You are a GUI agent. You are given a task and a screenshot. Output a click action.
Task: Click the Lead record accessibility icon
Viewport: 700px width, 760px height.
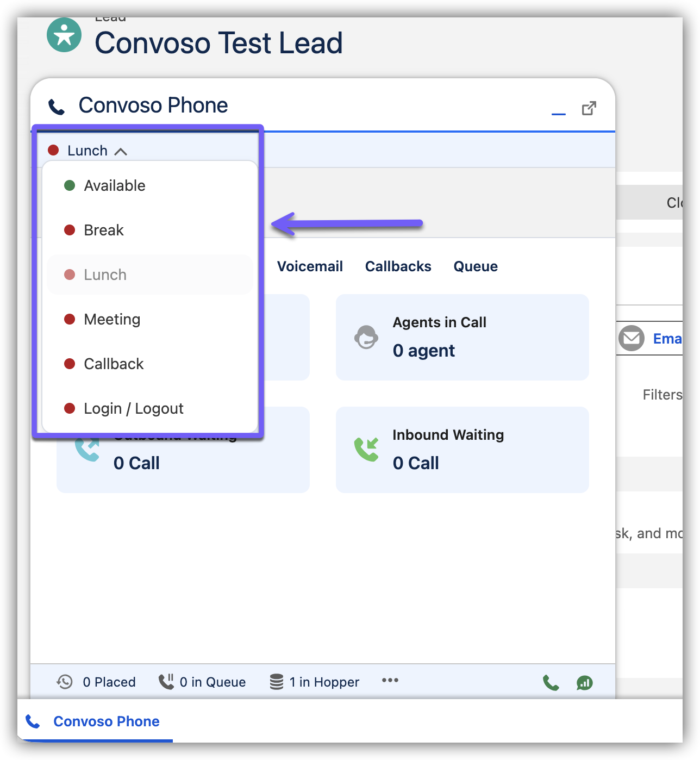(x=64, y=35)
